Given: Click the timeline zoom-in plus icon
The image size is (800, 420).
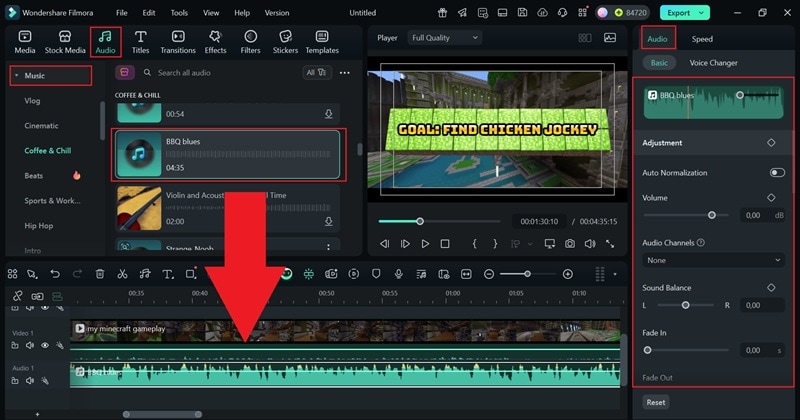Looking at the screenshot, I should tap(567, 274).
